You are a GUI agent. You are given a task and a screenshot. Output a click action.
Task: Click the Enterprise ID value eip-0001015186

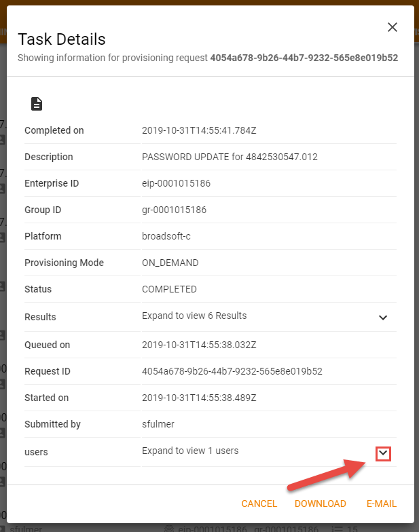174,183
